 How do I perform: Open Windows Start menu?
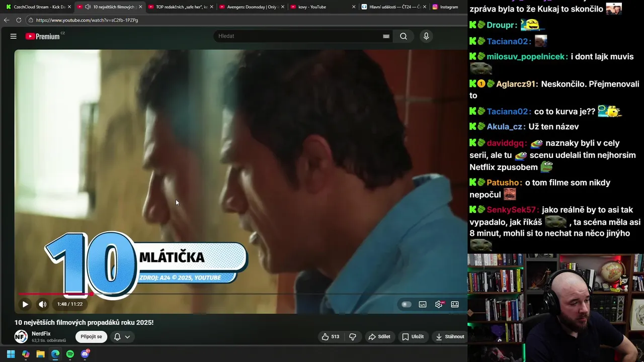[11, 354]
